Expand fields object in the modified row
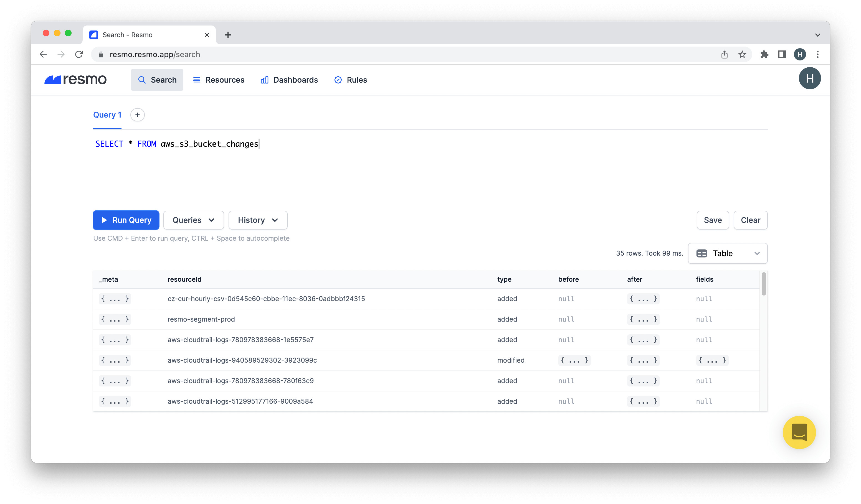 [712, 360]
